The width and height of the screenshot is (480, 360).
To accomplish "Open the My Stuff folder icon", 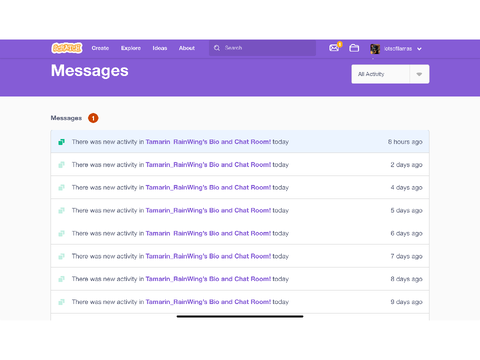I will (354, 48).
